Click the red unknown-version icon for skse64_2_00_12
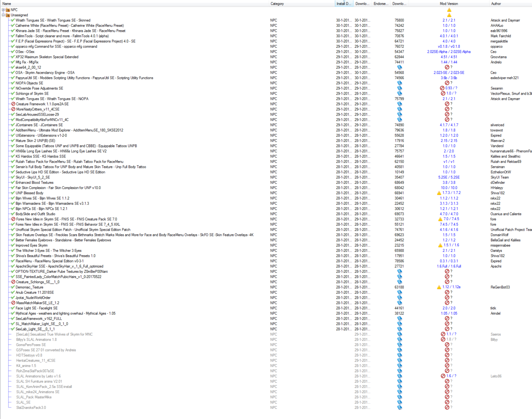The width and height of the screenshot is (532, 419). point(447,68)
